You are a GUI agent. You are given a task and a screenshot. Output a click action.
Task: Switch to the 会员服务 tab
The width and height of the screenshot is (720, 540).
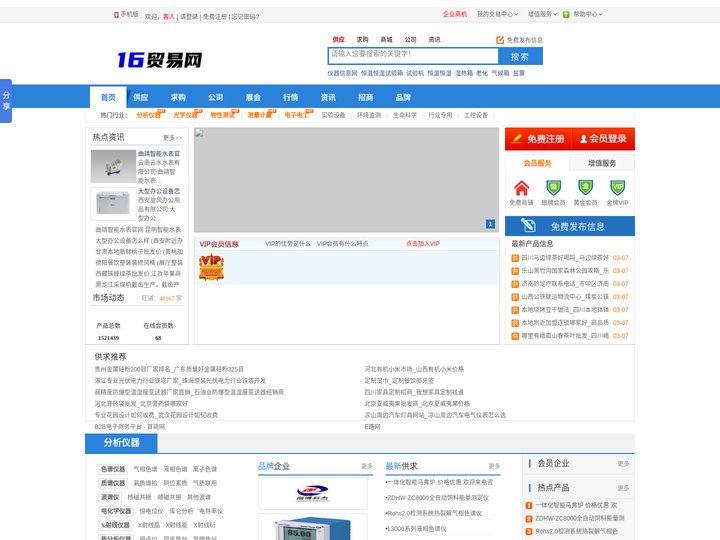(x=537, y=163)
